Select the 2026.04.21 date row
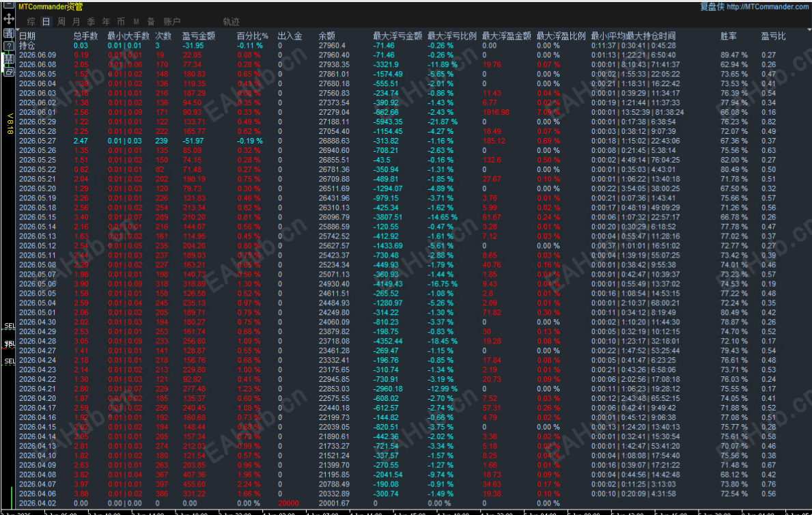This screenshot has height=515, width=812. coord(38,389)
